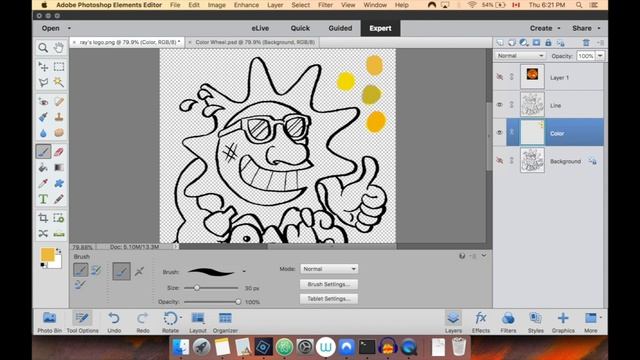Select the Spot Healing Brush tool

pyautogui.click(x=59, y=102)
